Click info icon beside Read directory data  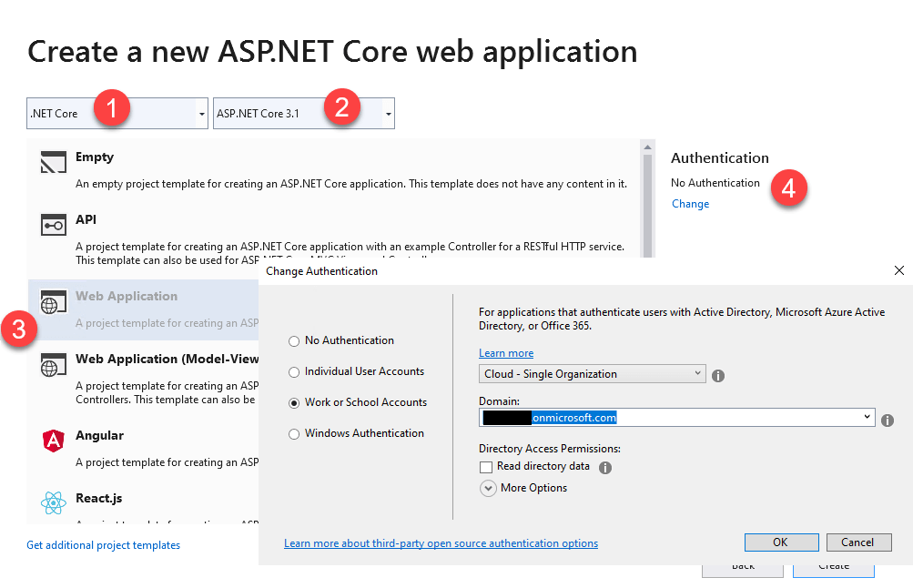pyautogui.click(x=605, y=468)
